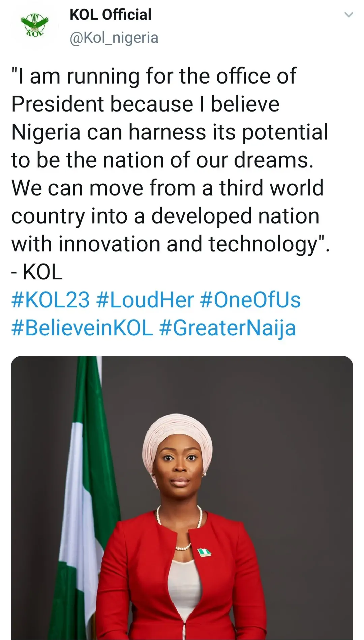Select the #GreaterNaija hashtag
This screenshot has height=640, width=364.
tap(227, 328)
